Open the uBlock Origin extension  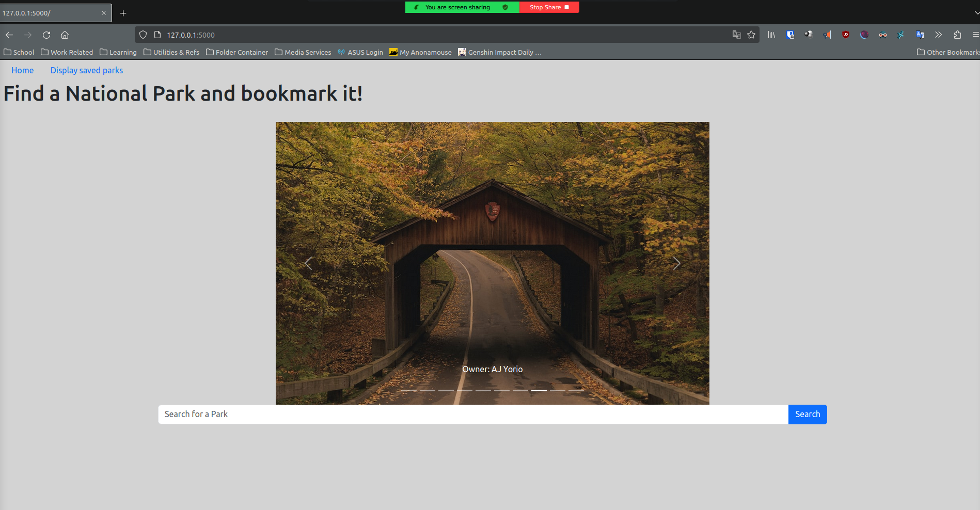coord(846,35)
